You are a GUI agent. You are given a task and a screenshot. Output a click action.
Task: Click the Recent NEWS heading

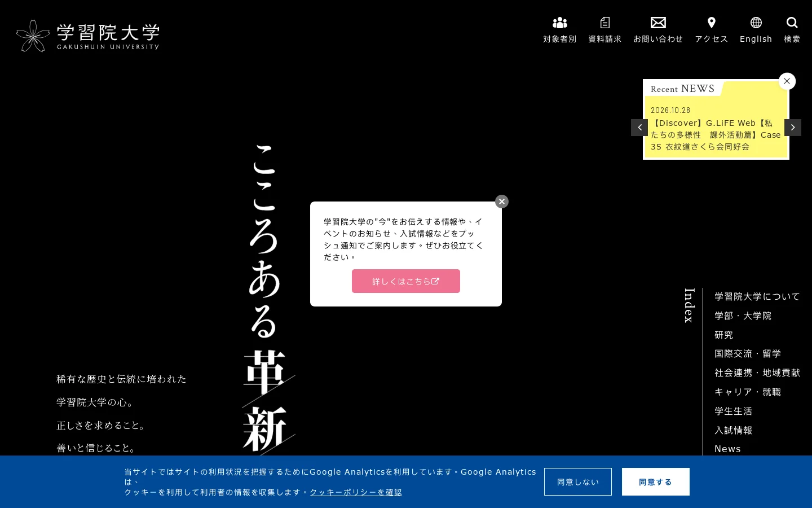[682, 89]
